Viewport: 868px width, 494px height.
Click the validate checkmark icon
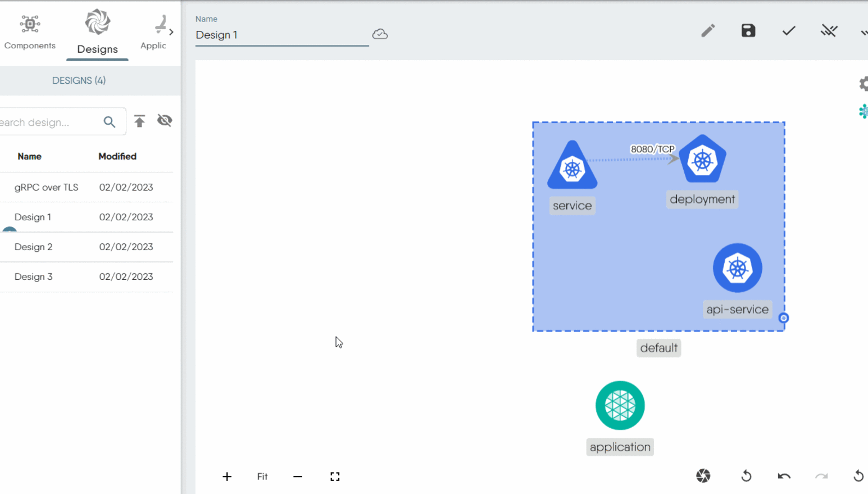(x=788, y=31)
